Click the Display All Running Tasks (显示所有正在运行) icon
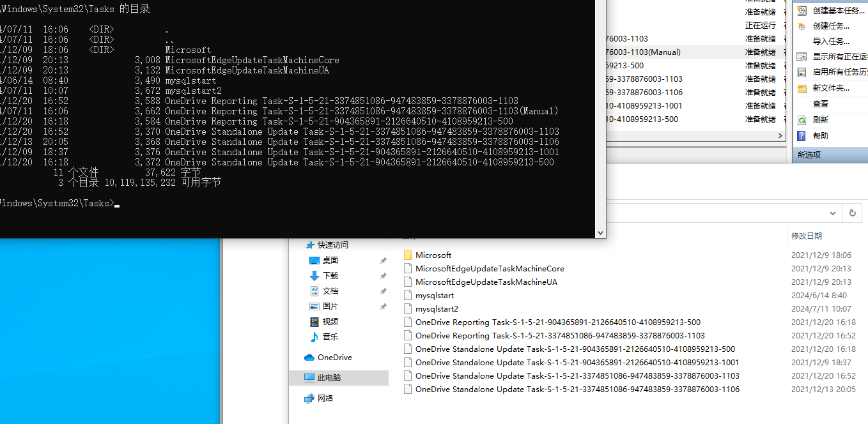The image size is (868, 424). coord(802,56)
